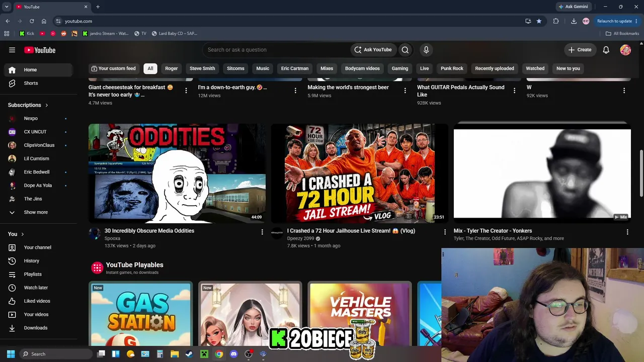Open the Kick bookmark

tap(27, 34)
